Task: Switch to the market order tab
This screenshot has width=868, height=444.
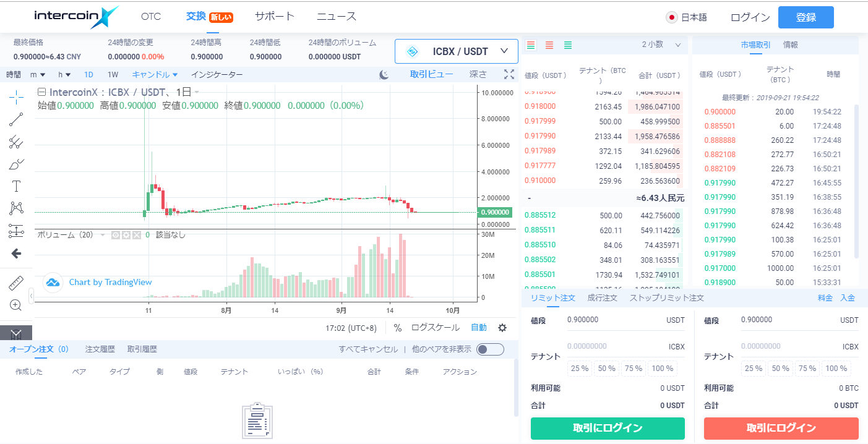Action: pyautogui.click(x=602, y=298)
